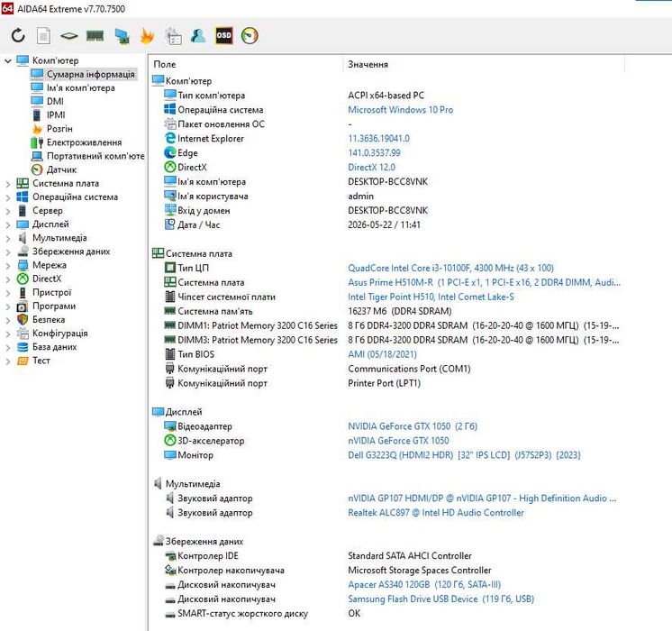Open the Apacer AS340 120GB link
The width and height of the screenshot is (672, 631).
424,585
